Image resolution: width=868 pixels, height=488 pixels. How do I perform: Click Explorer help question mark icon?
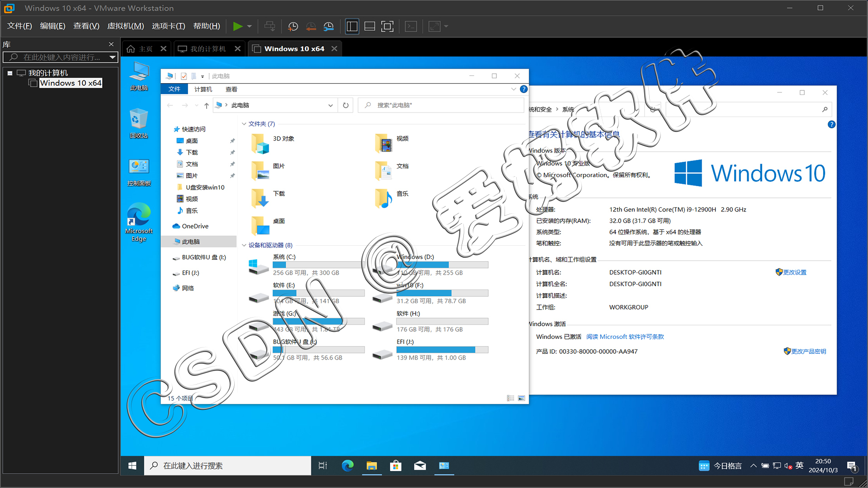point(524,89)
